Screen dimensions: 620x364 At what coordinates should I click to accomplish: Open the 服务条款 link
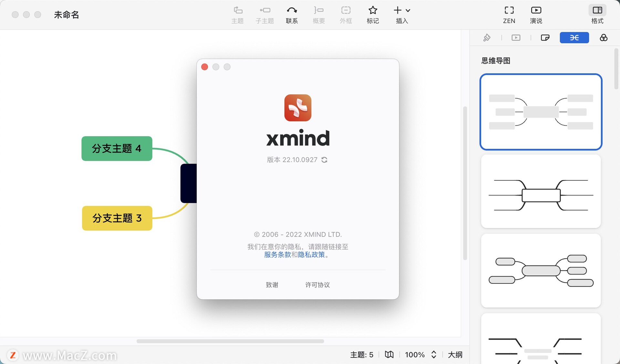pos(277,255)
